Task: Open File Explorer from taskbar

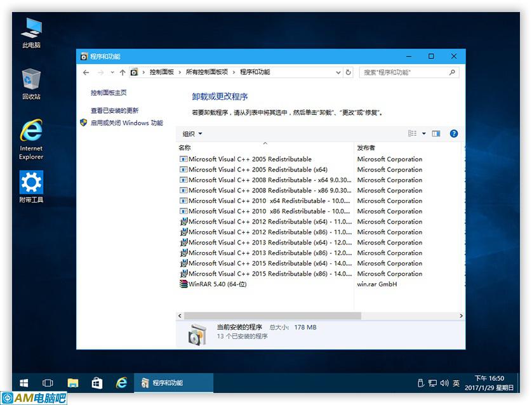Action: tap(72, 383)
